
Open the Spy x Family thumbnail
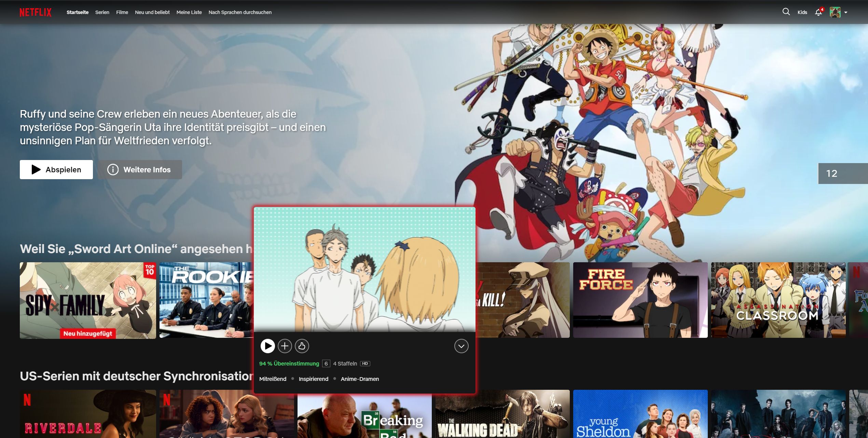88,300
